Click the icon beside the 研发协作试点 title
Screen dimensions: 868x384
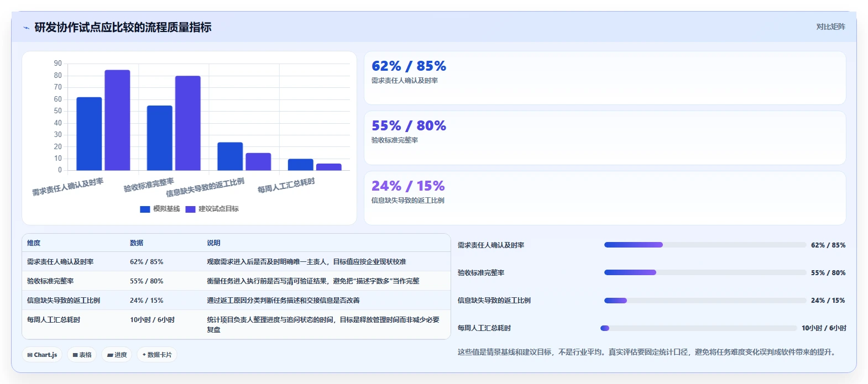click(26, 28)
